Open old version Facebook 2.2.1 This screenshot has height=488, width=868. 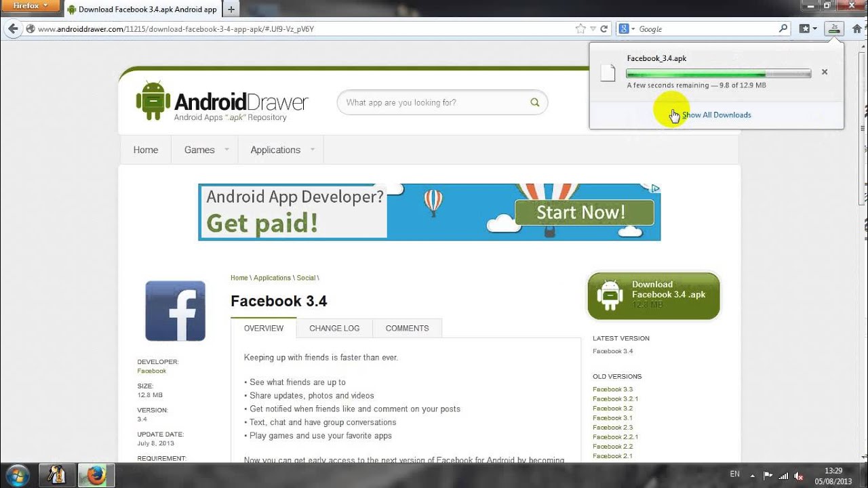coord(615,436)
